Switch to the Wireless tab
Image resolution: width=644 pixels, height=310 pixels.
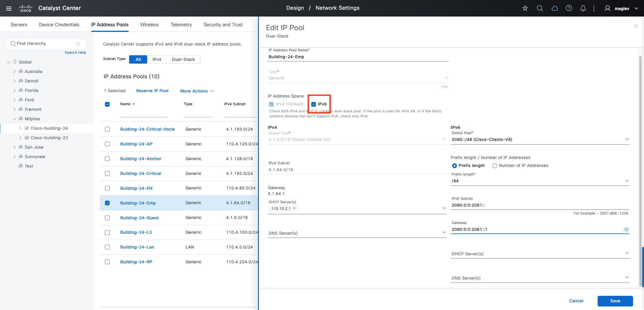[149, 25]
